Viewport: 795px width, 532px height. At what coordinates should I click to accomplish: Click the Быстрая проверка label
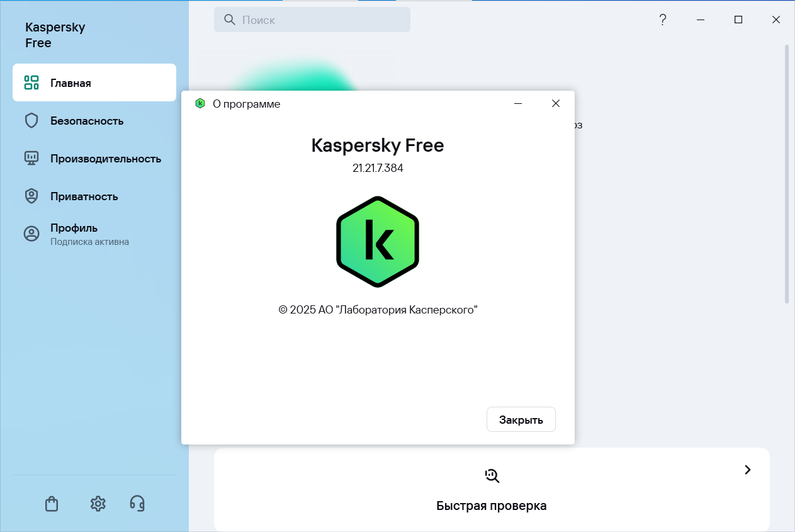coord(491,506)
